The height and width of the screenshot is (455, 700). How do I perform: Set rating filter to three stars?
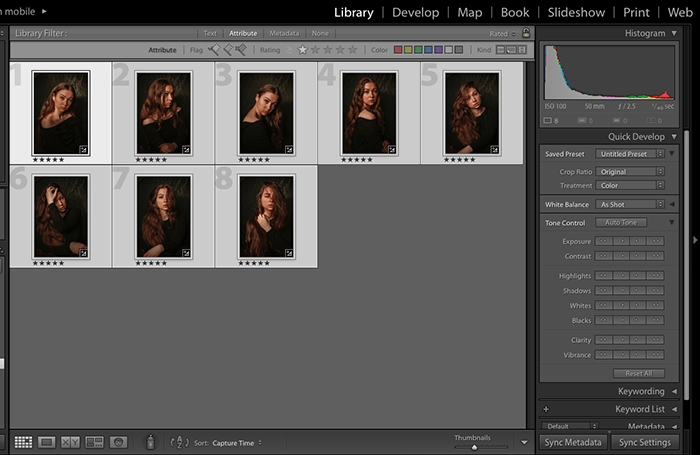[x=327, y=50]
